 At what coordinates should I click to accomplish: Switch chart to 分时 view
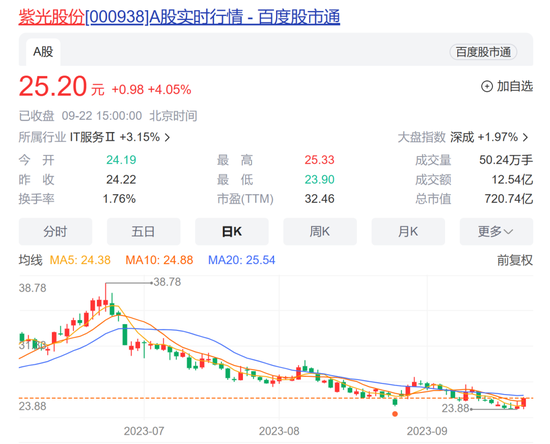(x=55, y=231)
